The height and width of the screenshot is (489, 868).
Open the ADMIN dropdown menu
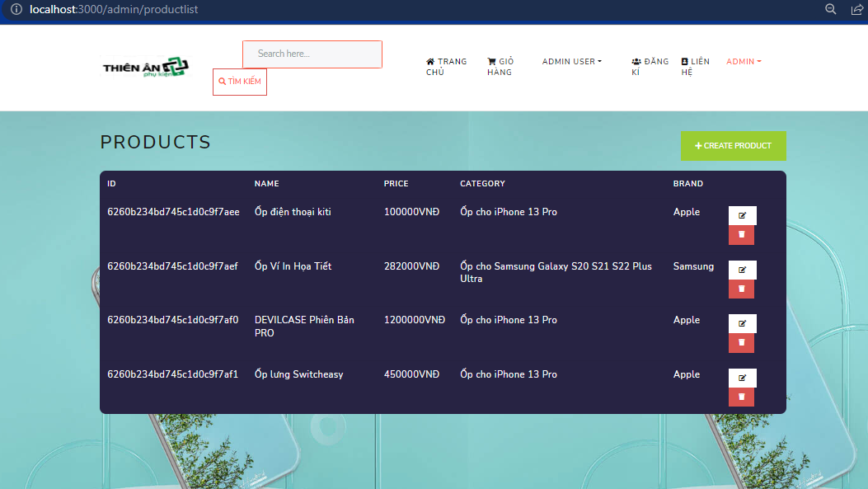(x=744, y=62)
